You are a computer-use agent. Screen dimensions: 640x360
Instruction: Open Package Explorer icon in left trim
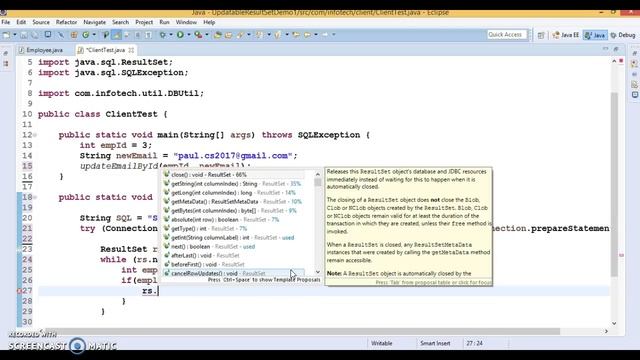(x=5, y=64)
